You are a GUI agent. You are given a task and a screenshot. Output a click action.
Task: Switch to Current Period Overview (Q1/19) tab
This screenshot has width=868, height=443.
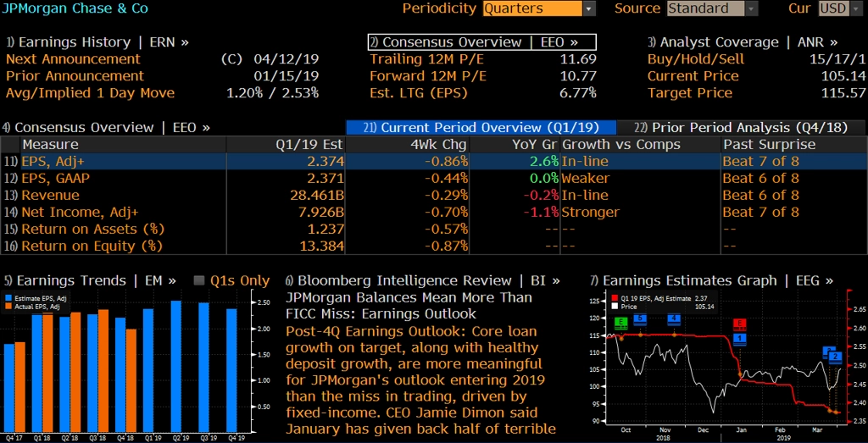click(481, 128)
